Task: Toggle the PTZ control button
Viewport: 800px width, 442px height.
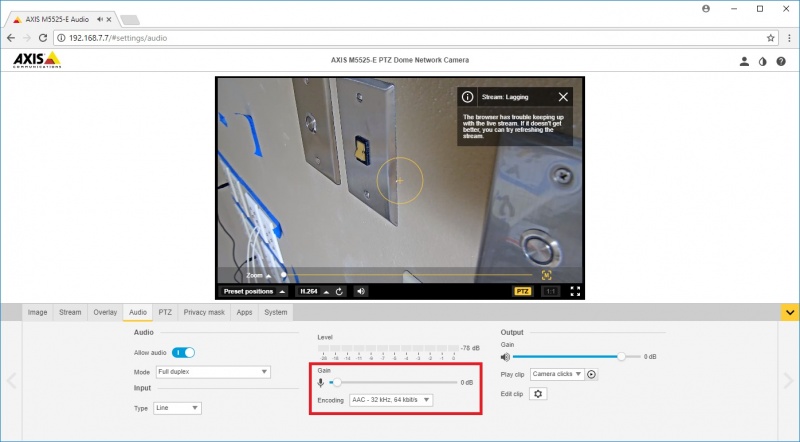Action: pyautogui.click(x=522, y=291)
